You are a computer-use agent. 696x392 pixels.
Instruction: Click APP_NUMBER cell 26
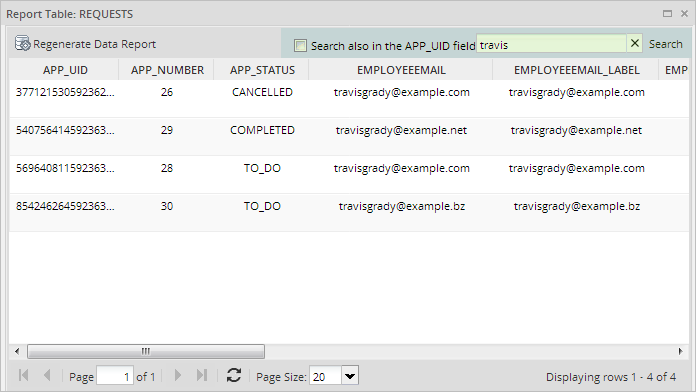click(x=166, y=92)
